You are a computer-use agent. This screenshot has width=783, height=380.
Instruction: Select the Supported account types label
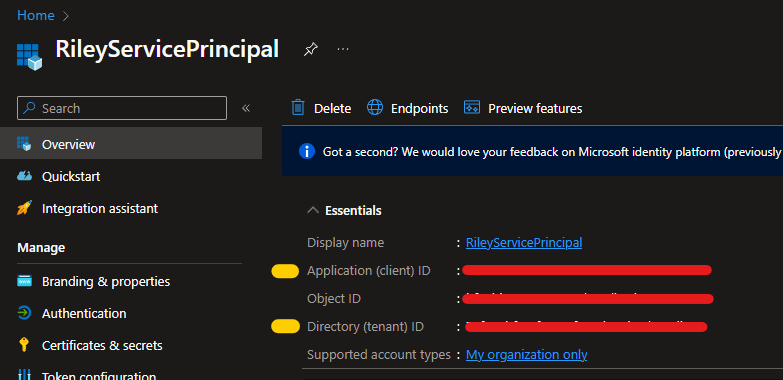[379, 355]
